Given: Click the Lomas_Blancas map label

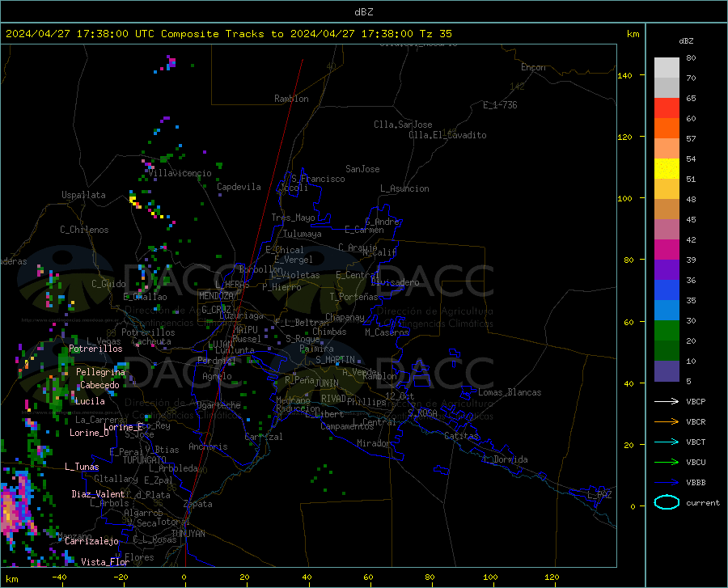Looking at the screenshot, I should (510, 392).
